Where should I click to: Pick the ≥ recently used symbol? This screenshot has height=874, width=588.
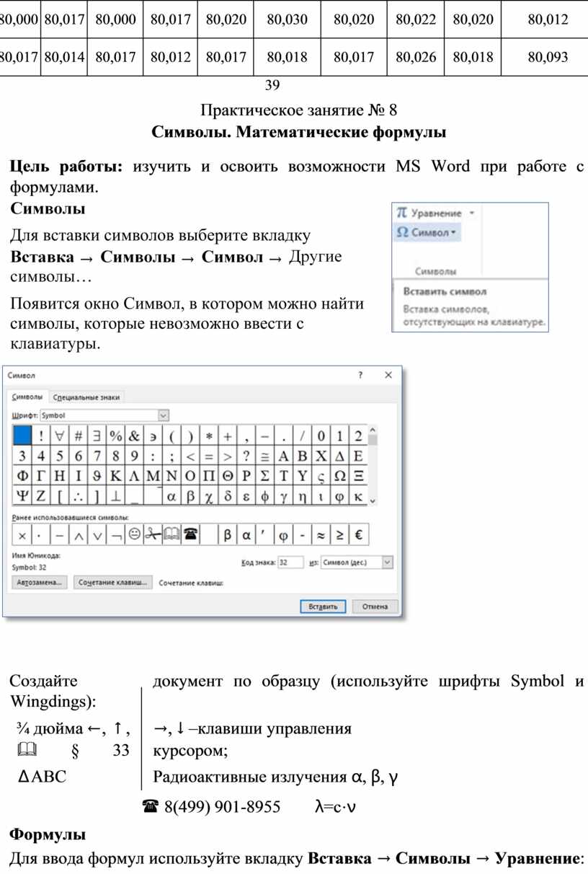[339, 534]
